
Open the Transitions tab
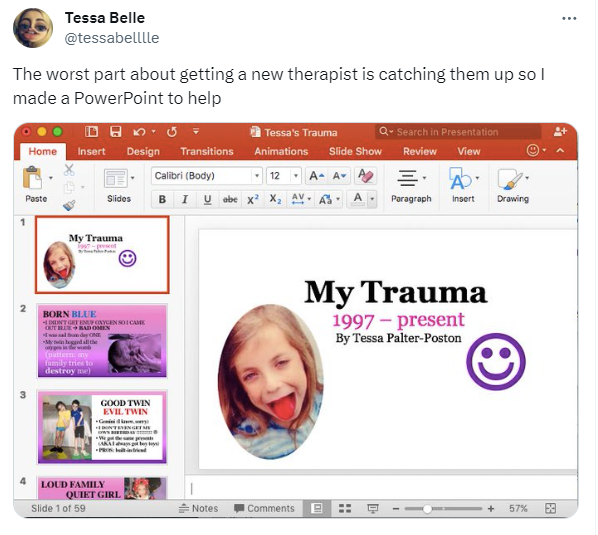tap(207, 151)
